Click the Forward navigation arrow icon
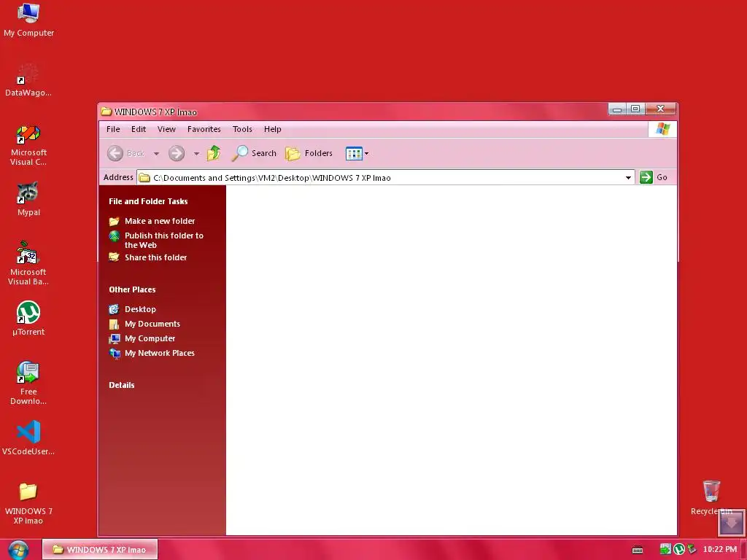 pyautogui.click(x=177, y=153)
